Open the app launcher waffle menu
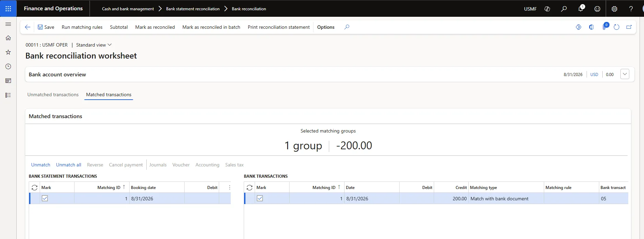The width and height of the screenshot is (644, 239). click(x=8, y=9)
